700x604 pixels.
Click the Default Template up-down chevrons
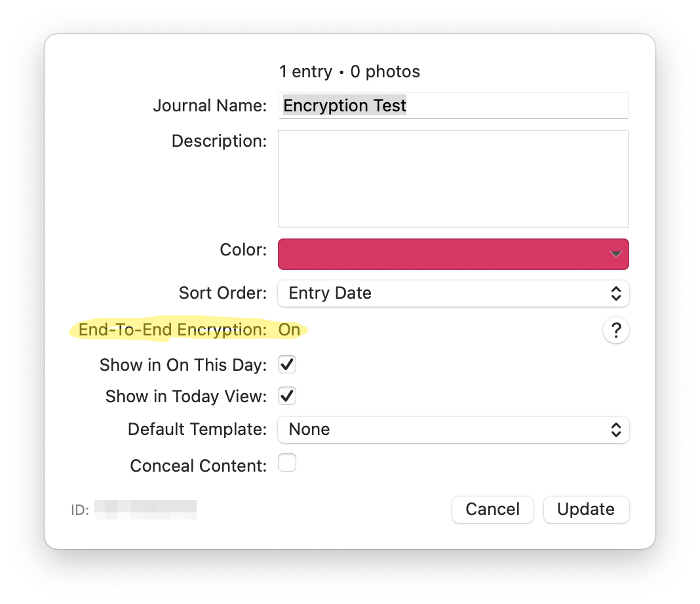(615, 430)
